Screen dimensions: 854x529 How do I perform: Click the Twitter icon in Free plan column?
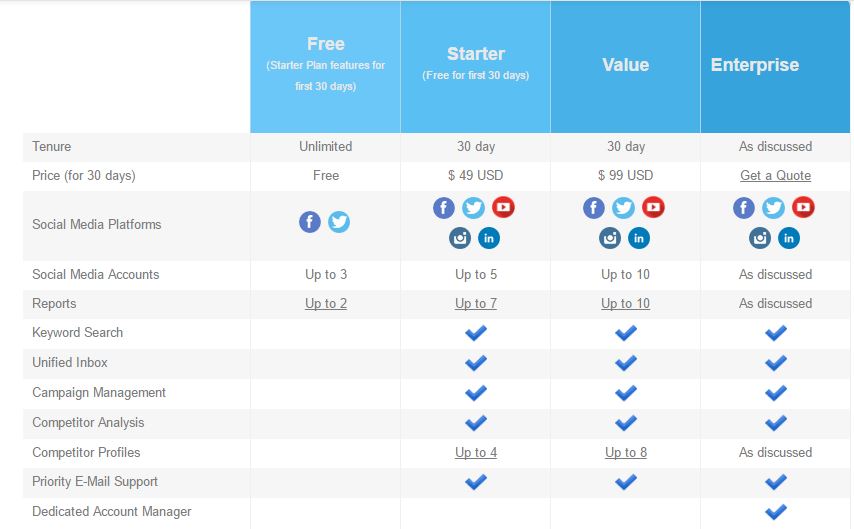(x=339, y=222)
